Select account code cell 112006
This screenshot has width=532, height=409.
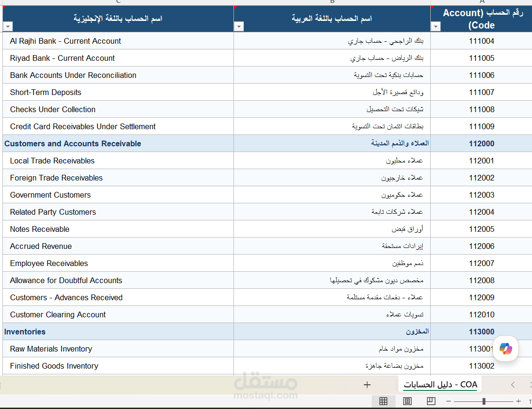point(482,246)
